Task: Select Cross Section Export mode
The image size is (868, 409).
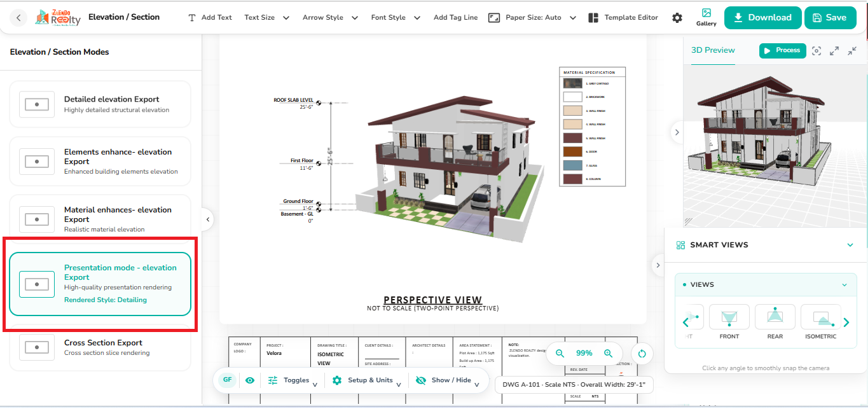Action: coord(100,347)
